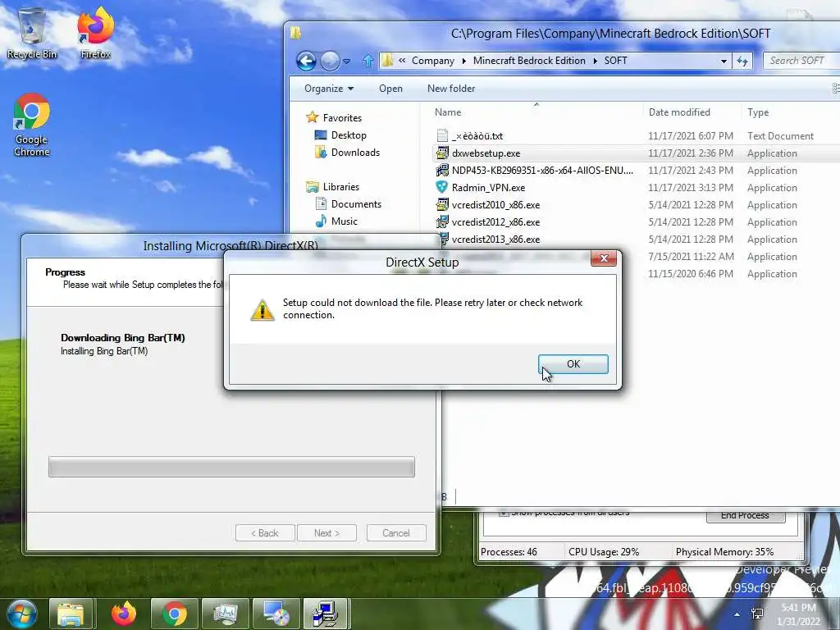Select Libraries in the navigation pane

(x=340, y=186)
